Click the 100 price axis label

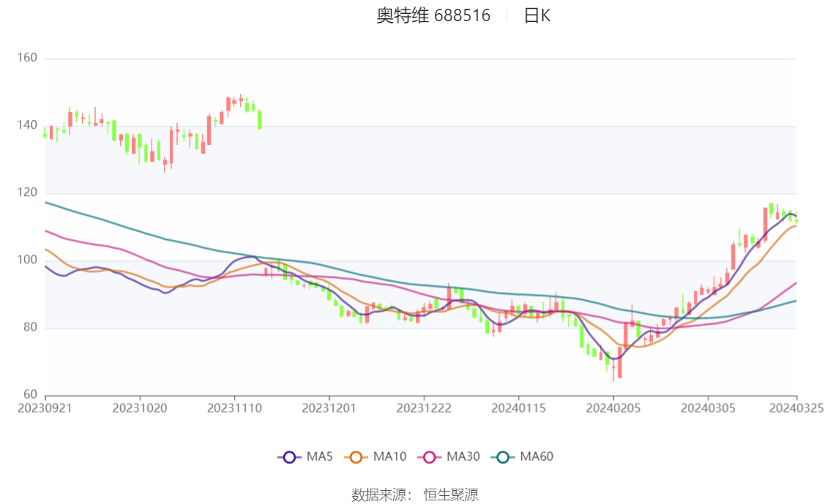pyautogui.click(x=27, y=260)
